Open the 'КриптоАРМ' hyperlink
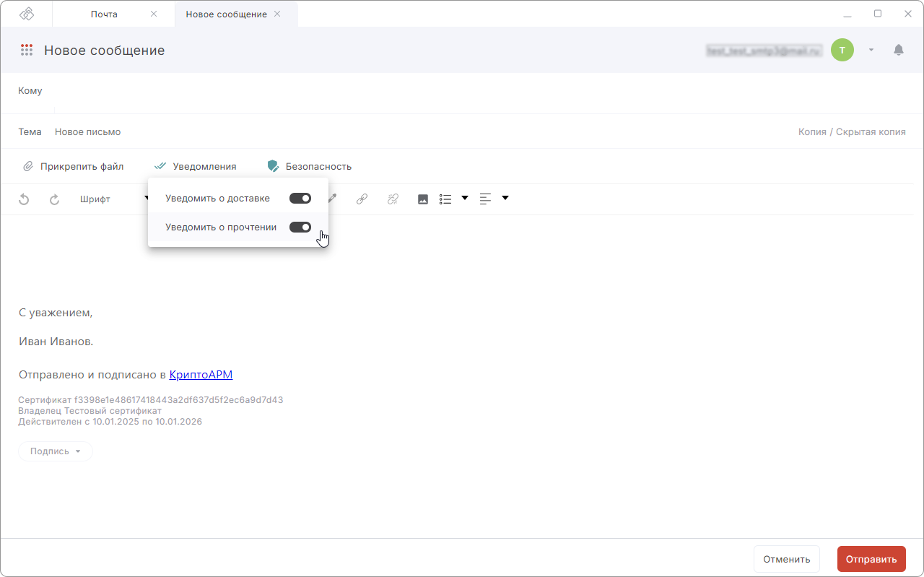Screen dimensions: 924x577 click(x=201, y=375)
